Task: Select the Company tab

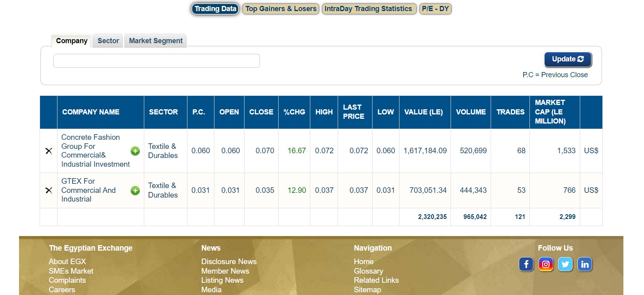Action: pos(72,41)
